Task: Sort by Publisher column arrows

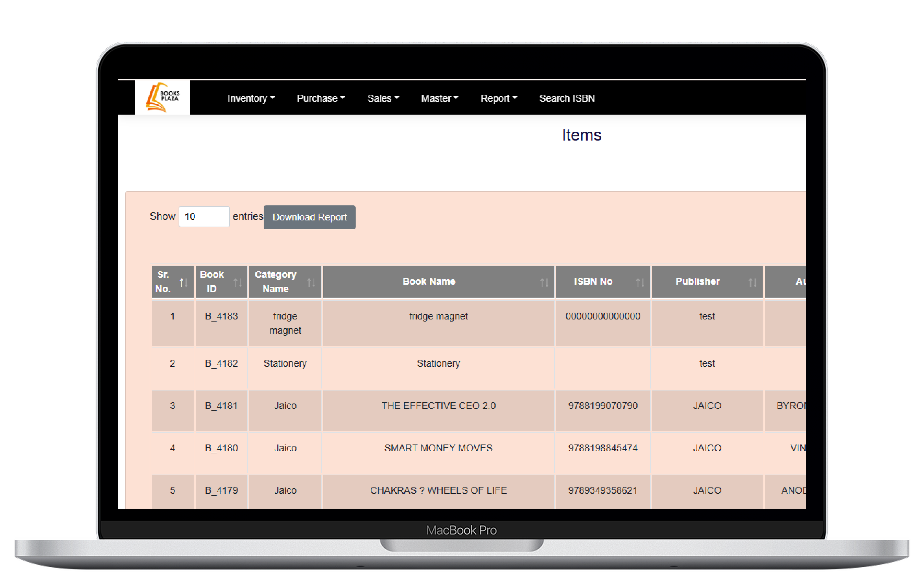Action: coord(753,283)
